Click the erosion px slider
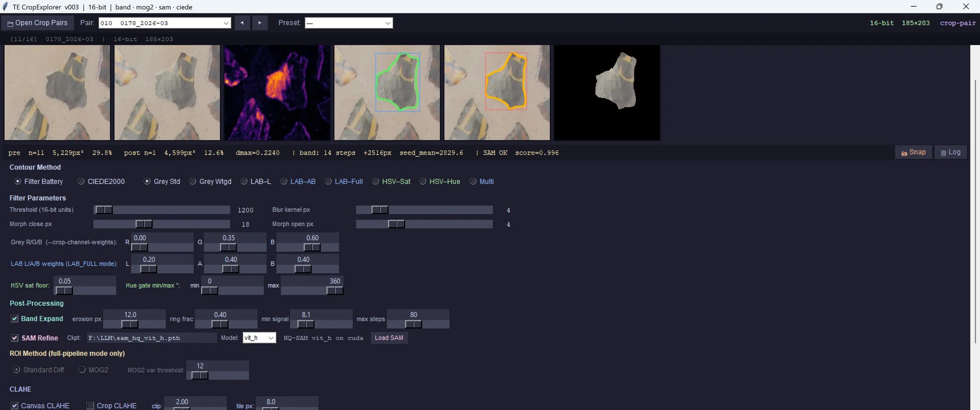 pos(134,324)
